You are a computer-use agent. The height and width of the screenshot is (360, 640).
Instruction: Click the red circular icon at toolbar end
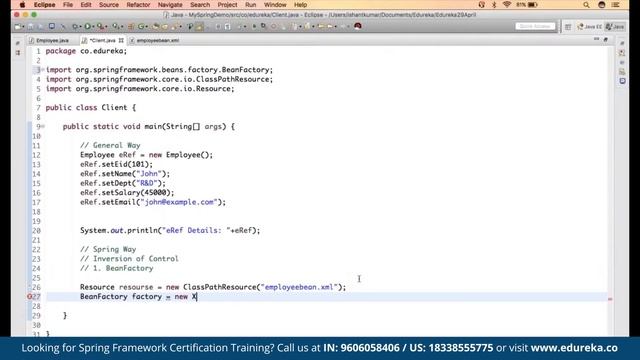tap(358, 26)
